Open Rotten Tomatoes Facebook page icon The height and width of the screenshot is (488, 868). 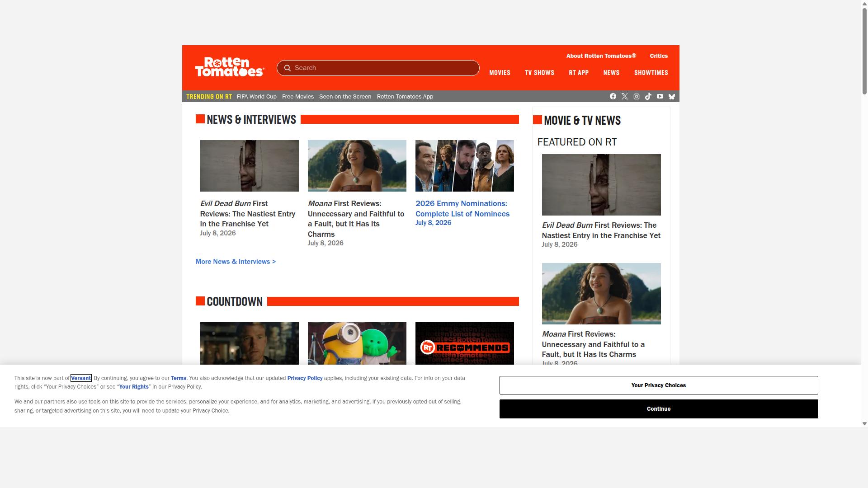tap(613, 96)
